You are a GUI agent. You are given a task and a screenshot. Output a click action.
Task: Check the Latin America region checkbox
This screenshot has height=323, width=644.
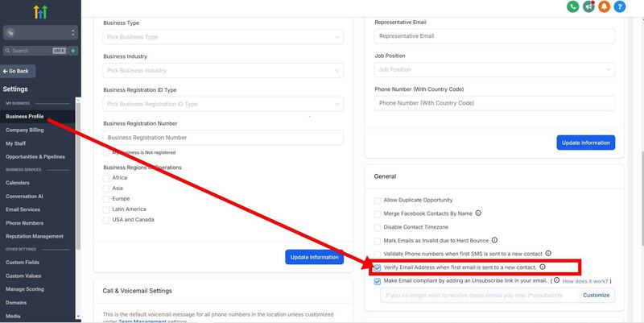(106, 209)
